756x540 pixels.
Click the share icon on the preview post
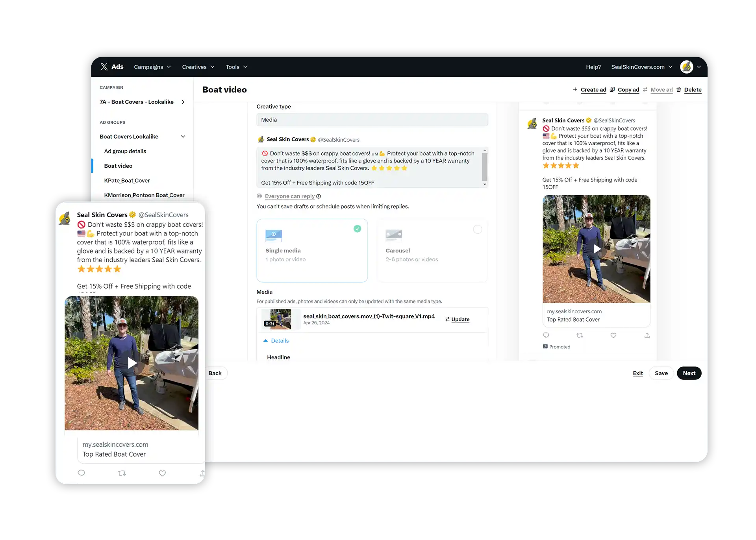click(647, 335)
